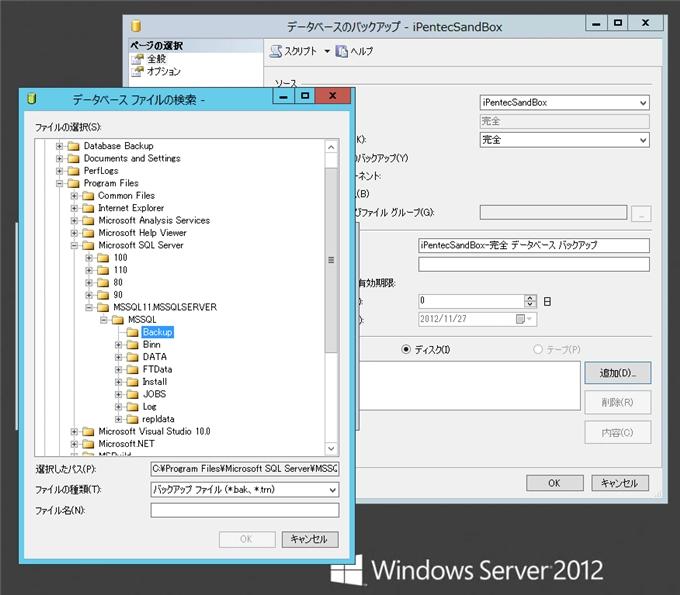Click the folder tree scrollbar thumb

(331, 260)
